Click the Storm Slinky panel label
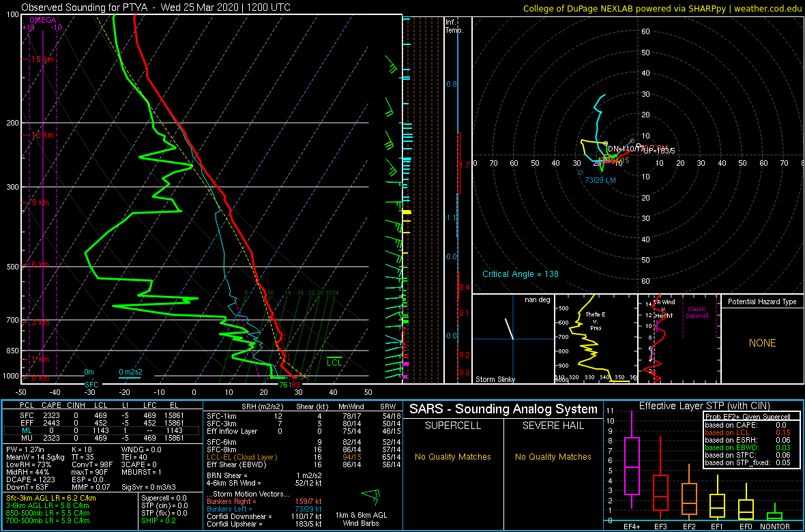The width and height of the screenshot is (805, 532). 496,379
